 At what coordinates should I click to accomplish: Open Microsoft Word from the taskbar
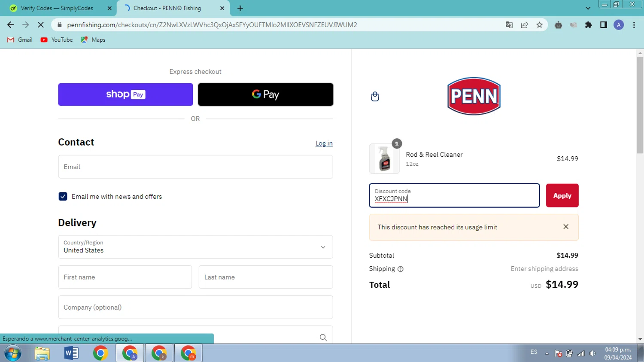click(x=71, y=353)
